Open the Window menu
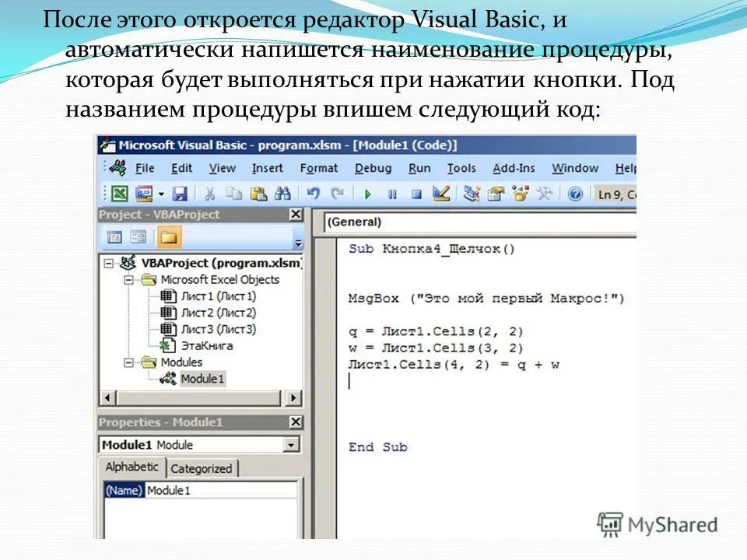Viewport: 747px width, 560px height. click(x=575, y=169)
